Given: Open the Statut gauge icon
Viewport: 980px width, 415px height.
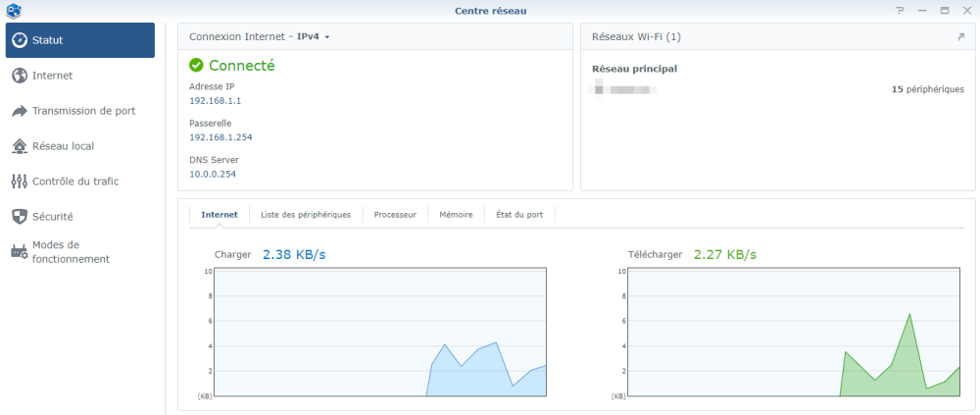Looking at the screenshot, I should (20, 40).
